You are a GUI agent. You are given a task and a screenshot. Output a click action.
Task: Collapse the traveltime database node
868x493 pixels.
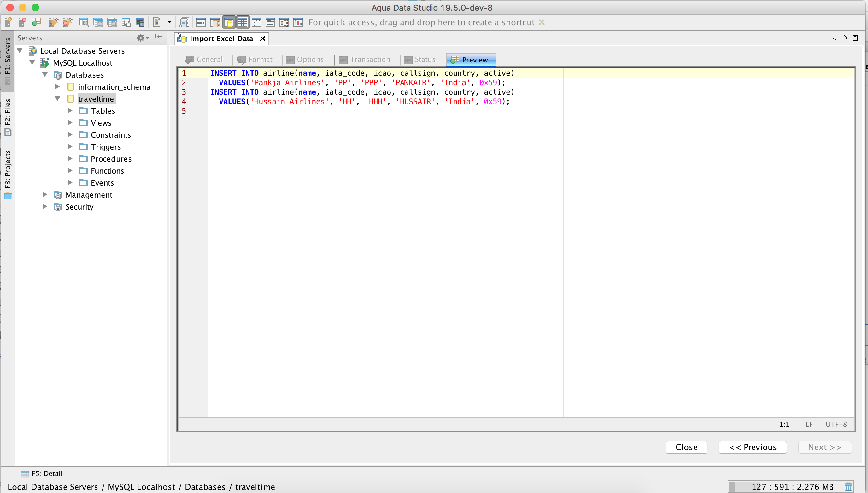click(x=57, y=98)
